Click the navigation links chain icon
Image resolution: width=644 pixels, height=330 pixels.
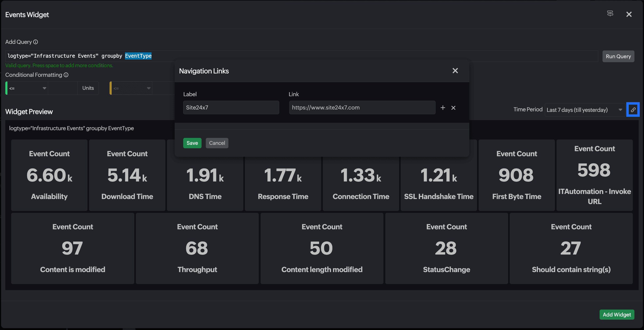(x=633, y=110)
